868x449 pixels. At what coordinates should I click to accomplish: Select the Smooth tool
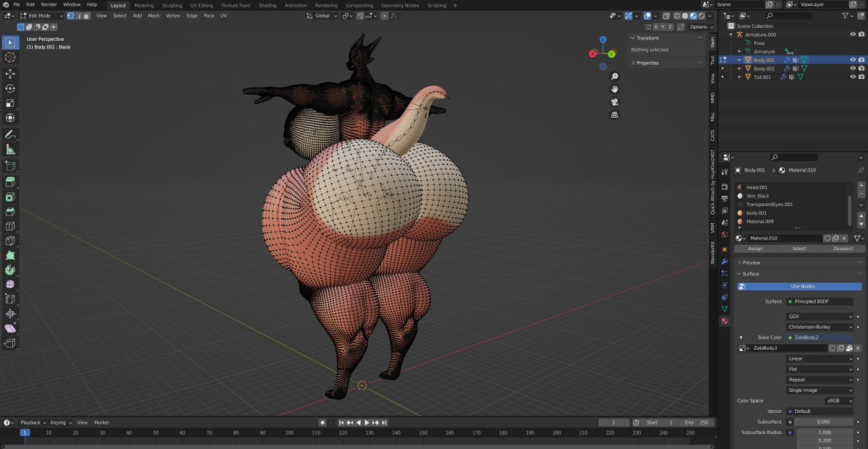tap(10, 284)
